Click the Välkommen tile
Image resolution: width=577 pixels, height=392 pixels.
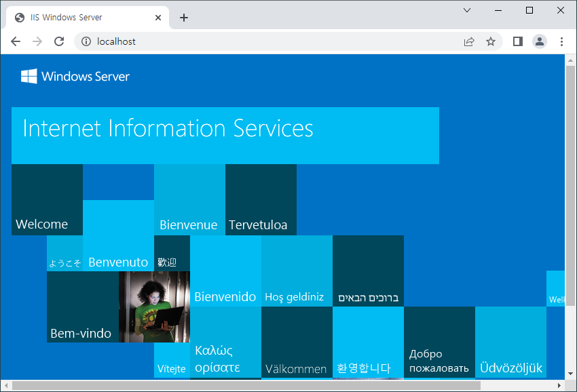297,342
